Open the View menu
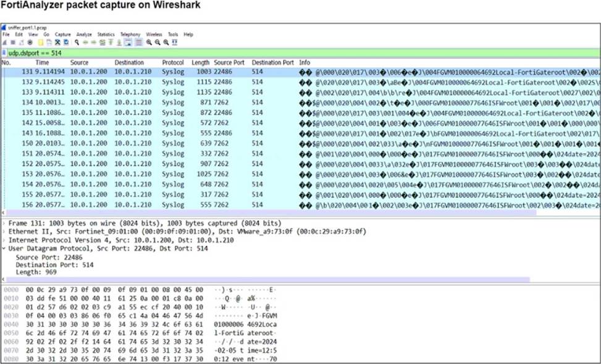The width and height of the screenshot is (601, 364). click(33, 35)
